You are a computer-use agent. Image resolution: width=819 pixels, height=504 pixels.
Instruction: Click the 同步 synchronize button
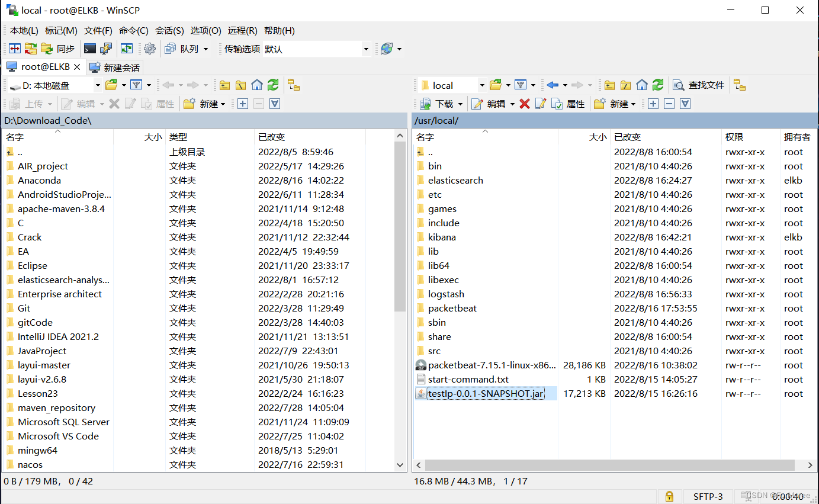pos(58,49)
